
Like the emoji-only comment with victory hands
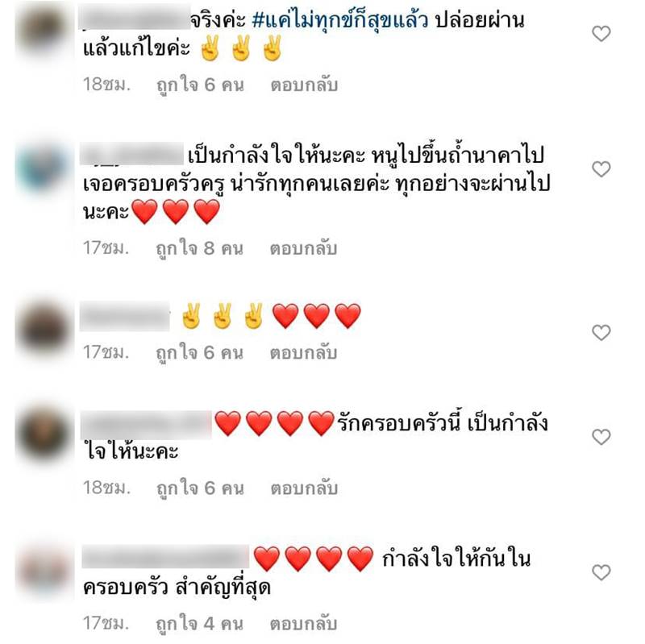[x=601, y=332]
